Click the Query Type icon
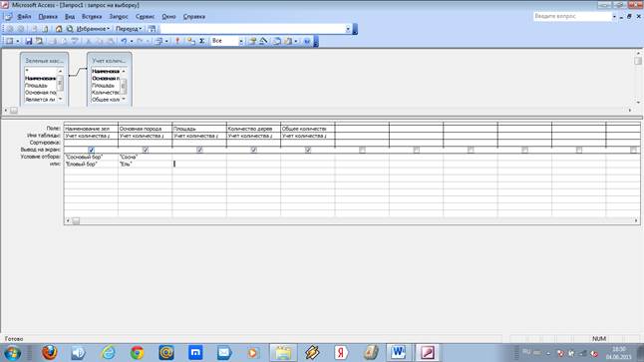This screenshot has width=644, height=362. point(159,41)
